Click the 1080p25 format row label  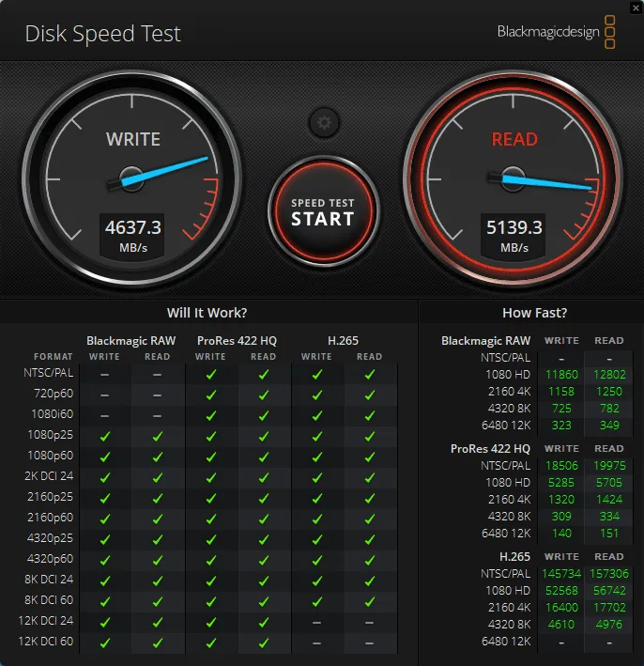point(50,435)
